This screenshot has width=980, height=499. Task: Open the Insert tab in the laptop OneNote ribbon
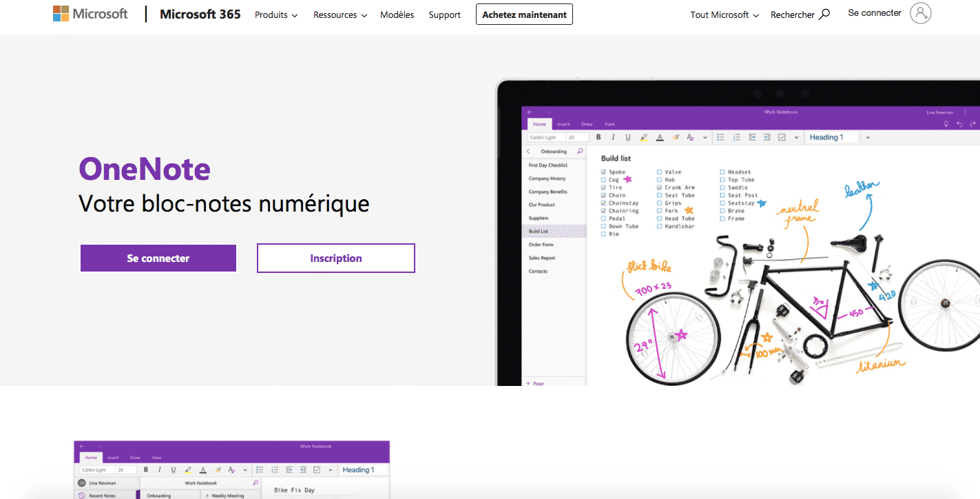point(563,124)
